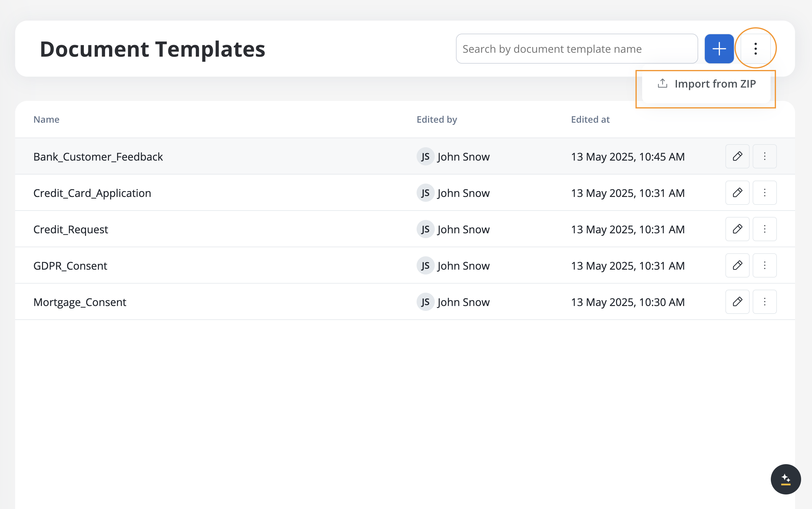
Task: Click the 13 May 2025, 10:45 AM timestamp
Action: (x=628, y=157)
